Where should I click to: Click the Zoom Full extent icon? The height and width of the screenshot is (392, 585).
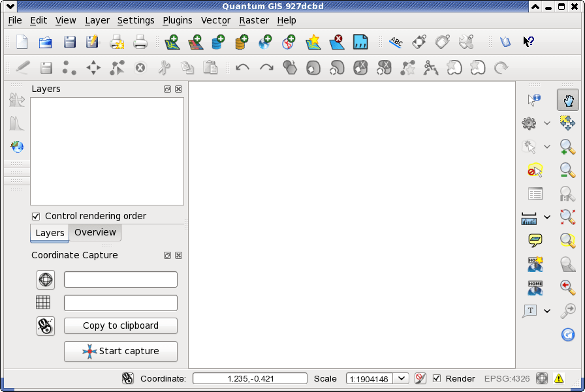click(567, 217)
